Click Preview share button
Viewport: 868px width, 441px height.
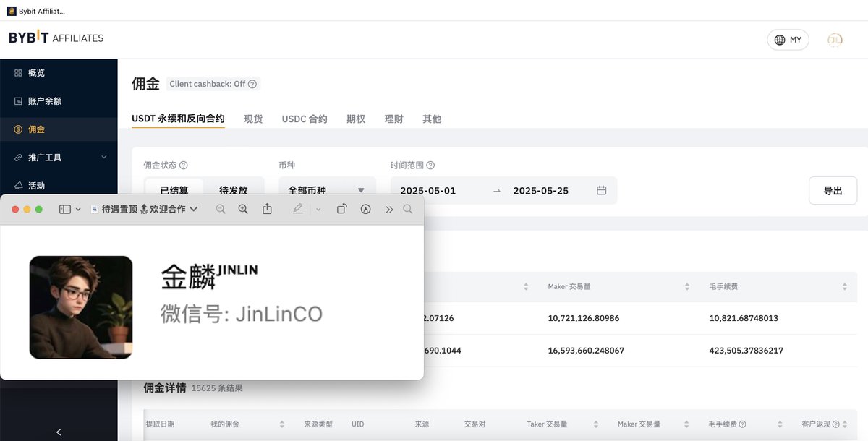pos(267,209)
